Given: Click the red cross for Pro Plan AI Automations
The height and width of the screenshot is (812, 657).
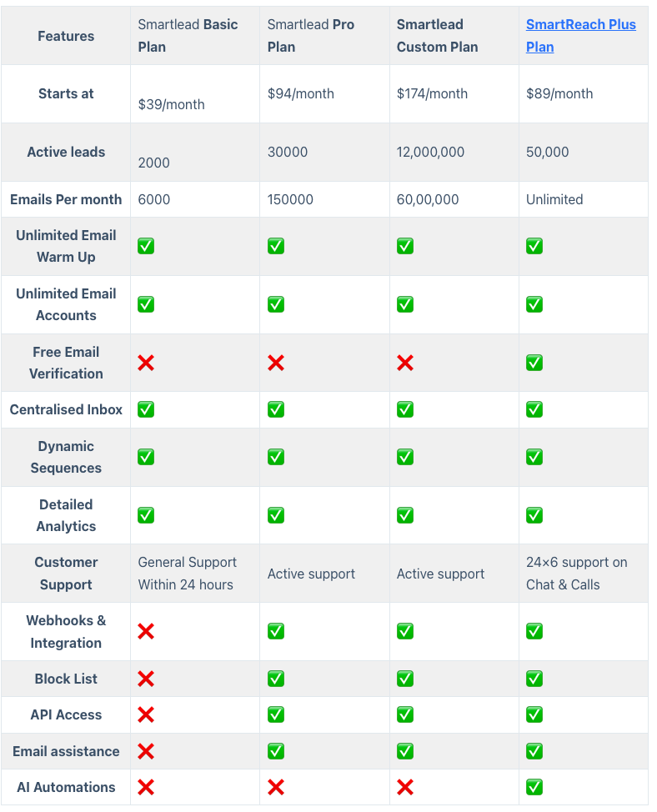Looking at the screenshot, I should click(x=276, y=787).
